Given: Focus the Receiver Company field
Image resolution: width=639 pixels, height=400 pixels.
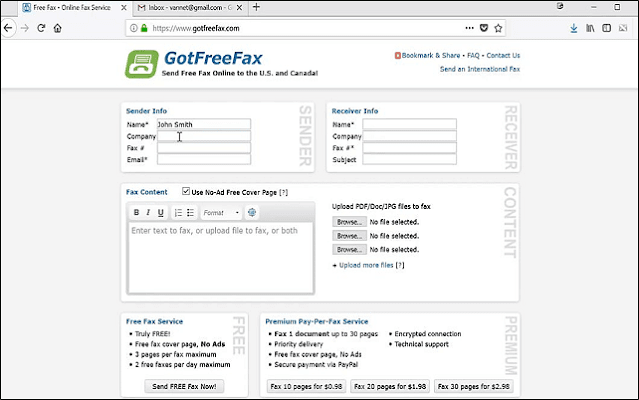Looking at the screenshot, I should point(410,136).
